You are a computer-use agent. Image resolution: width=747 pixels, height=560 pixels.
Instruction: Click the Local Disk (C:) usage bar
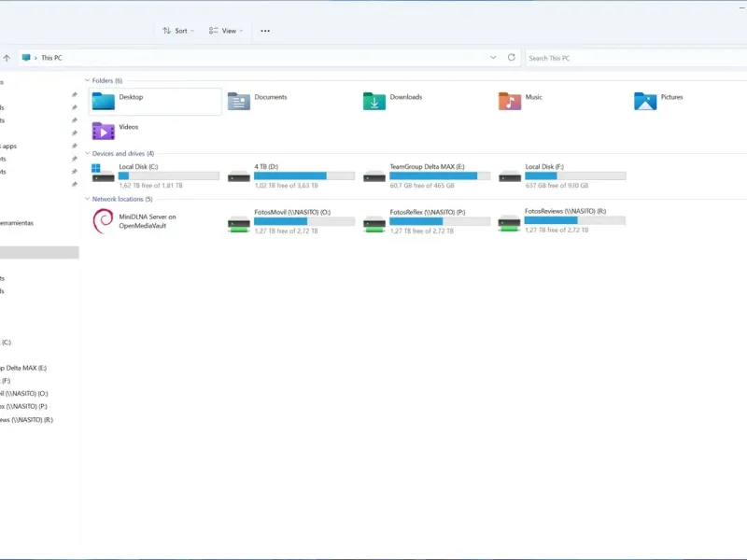(x=169, y=175)
